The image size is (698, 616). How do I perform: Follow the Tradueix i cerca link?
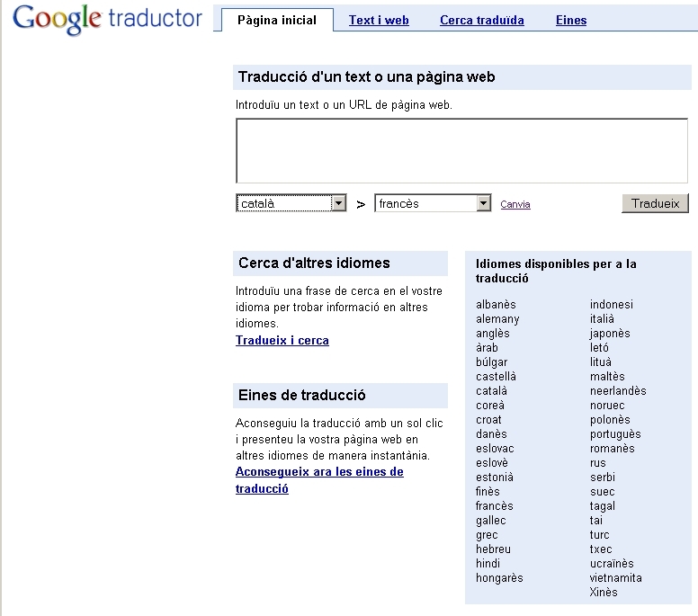point(282,341)
